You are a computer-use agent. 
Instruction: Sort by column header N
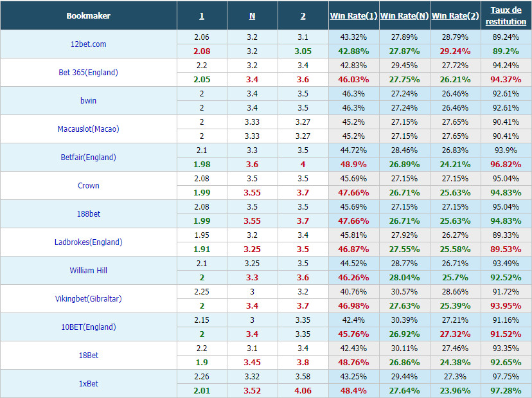point(252,16)
